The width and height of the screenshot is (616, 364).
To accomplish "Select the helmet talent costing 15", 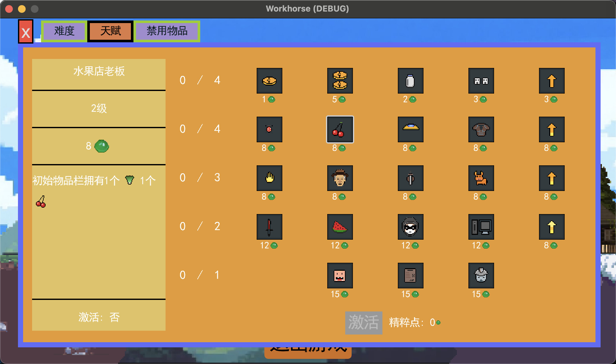I will 481,276.
